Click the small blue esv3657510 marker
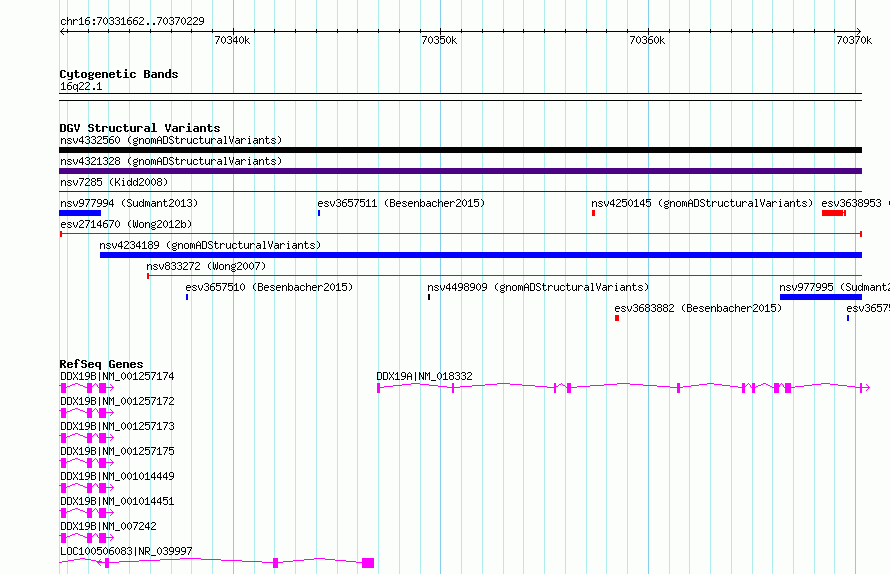 pyautogui.click(x=187, y=297)
